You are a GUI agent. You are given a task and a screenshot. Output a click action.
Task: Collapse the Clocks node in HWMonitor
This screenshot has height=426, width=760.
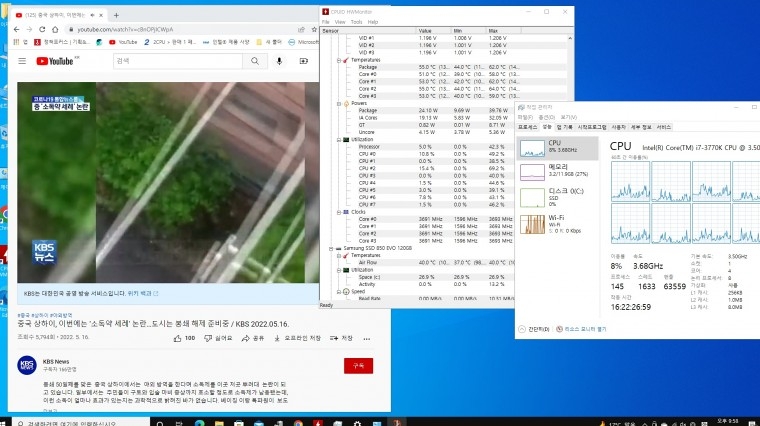[339, 212]
